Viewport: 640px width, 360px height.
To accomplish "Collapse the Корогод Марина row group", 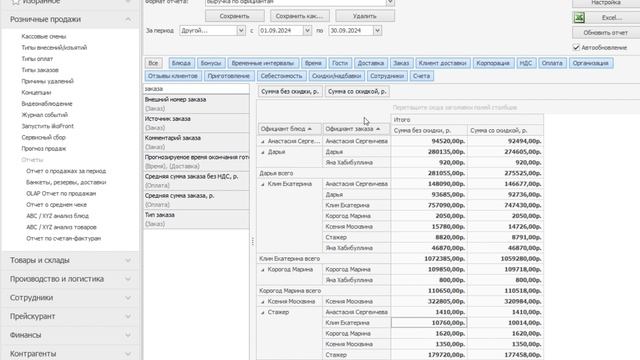I will (263, 269).
